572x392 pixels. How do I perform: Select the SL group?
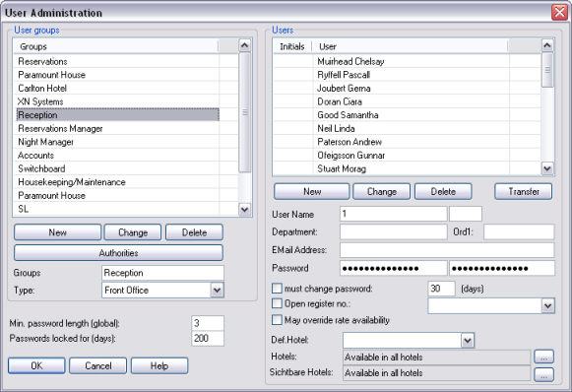[118, 209]
